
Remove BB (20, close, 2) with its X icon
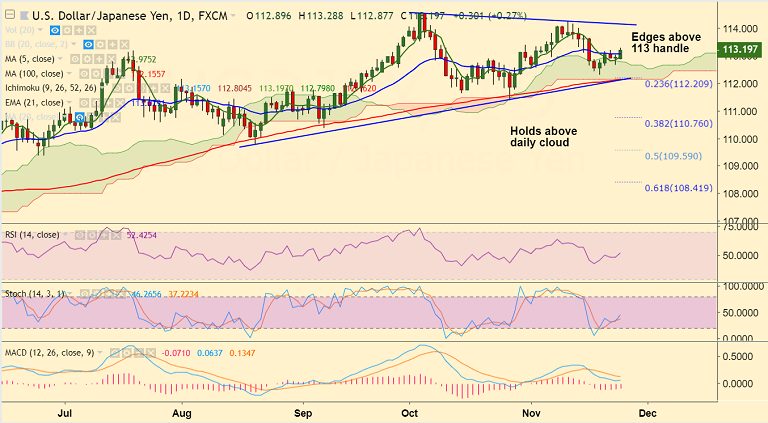[x=124, y=45]
